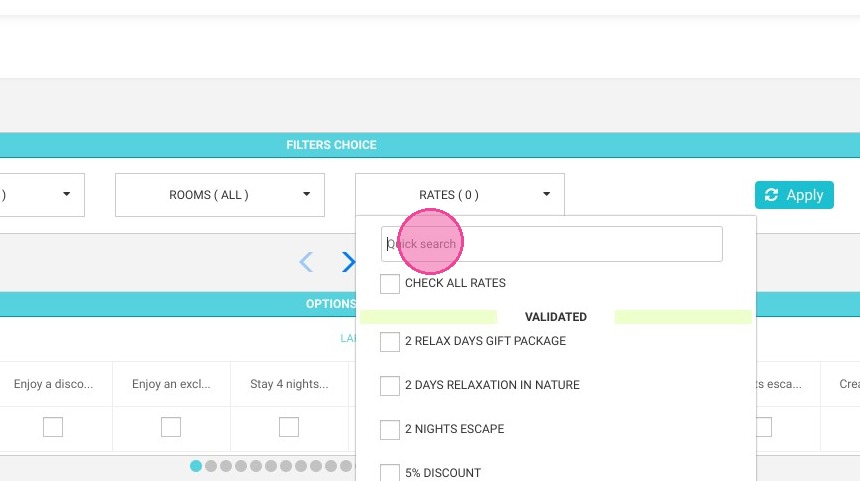Check box under Enjoy a disco... column

pos(53,427)
